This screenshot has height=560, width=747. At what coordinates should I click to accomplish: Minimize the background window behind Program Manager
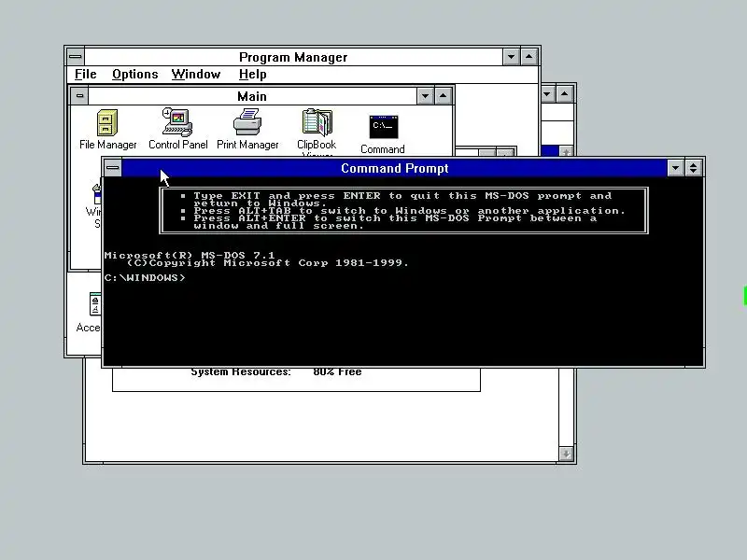point(547,94)
